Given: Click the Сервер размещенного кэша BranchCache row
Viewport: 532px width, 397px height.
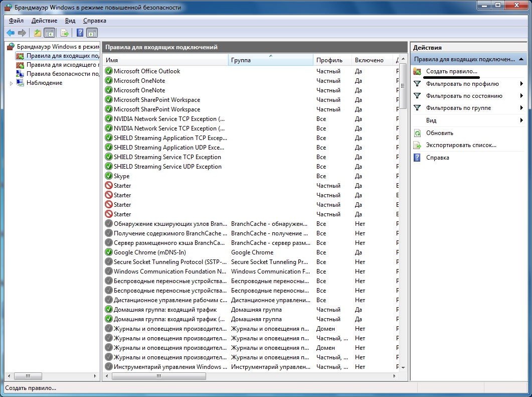Looking at the screenshot, I should click(251, 243).
